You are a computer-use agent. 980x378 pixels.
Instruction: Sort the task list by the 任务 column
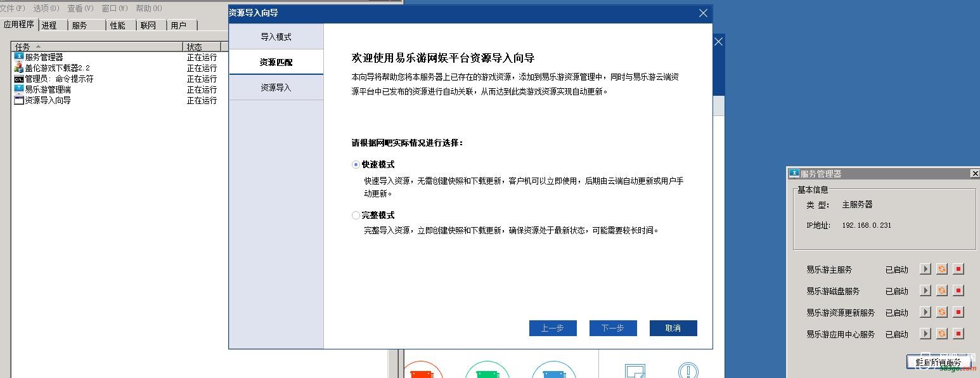coord(98,46)
